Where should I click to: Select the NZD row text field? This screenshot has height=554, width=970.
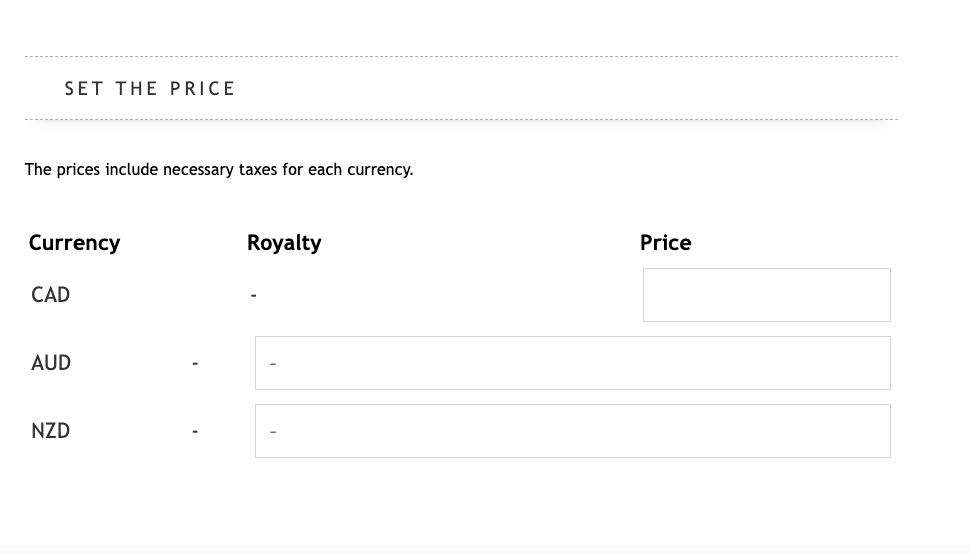[x=572, y=431]
